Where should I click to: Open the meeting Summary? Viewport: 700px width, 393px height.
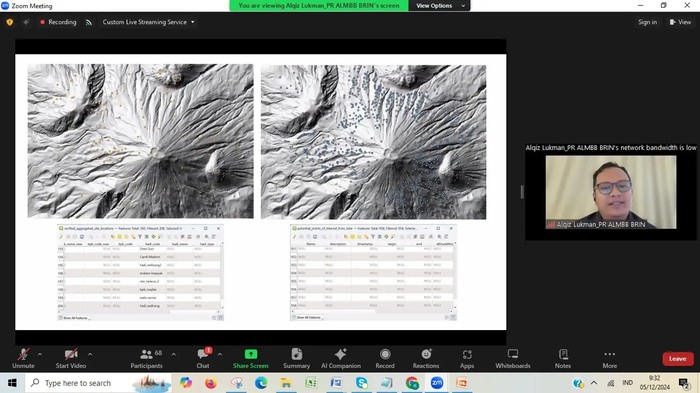(296, 359)
